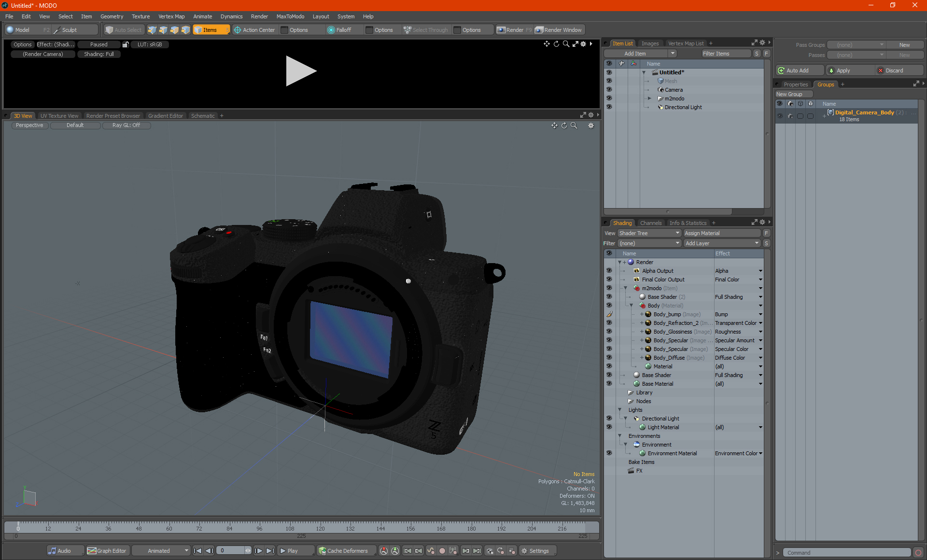Open Body_bump Bump effect dropdown

tap(760, 314)
